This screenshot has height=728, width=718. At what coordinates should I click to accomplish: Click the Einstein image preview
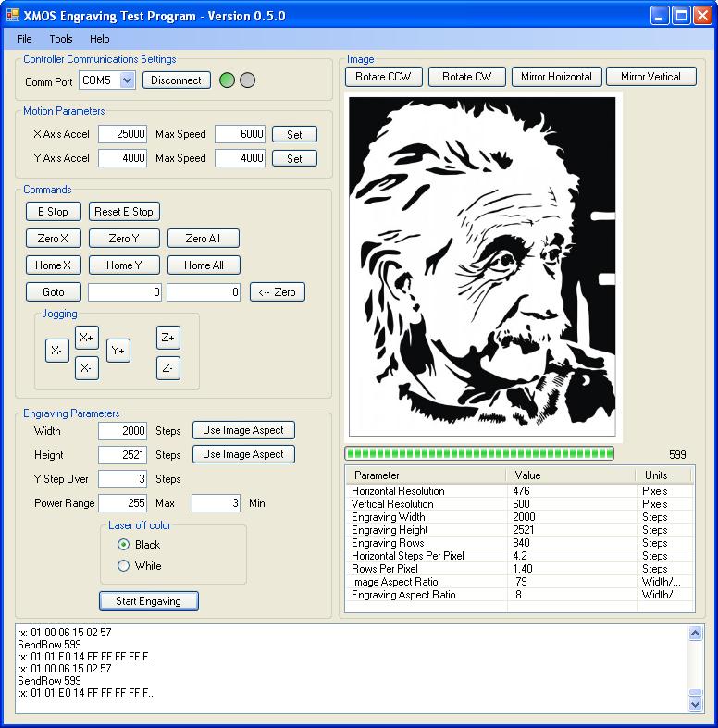coord(483,266)
